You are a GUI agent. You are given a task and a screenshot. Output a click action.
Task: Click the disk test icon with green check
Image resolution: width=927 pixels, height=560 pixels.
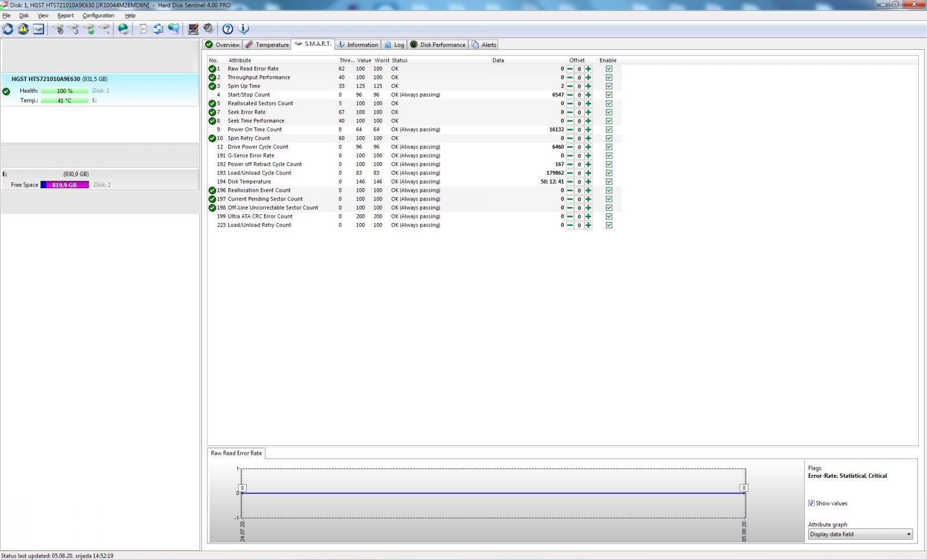[89, 28]
